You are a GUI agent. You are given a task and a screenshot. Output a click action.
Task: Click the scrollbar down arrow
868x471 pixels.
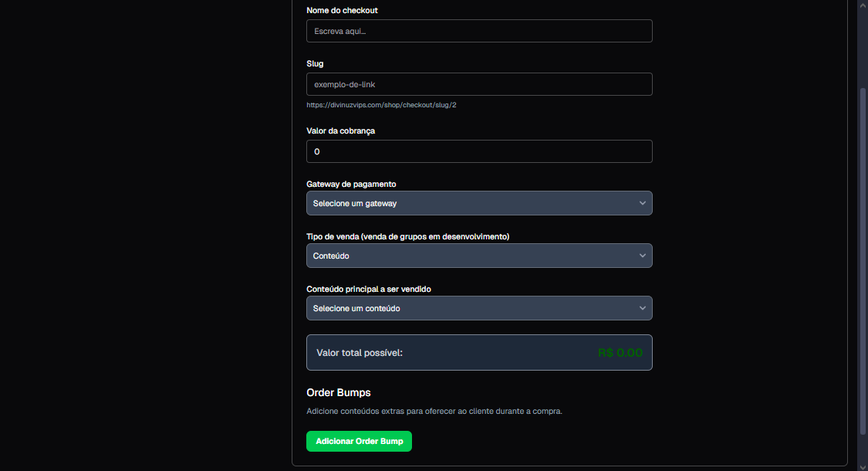(863, 466)
